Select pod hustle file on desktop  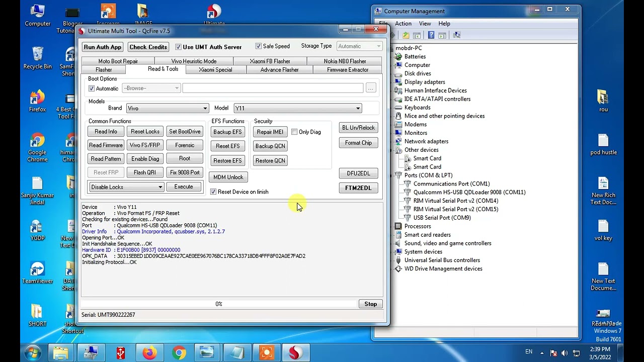click(x=603, y=144)
